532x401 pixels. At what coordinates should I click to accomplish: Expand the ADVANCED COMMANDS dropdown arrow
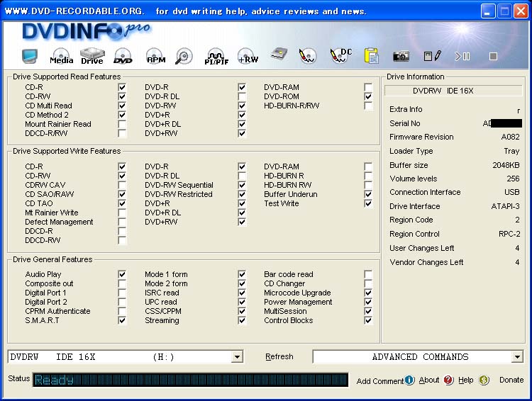coord(517,357)
